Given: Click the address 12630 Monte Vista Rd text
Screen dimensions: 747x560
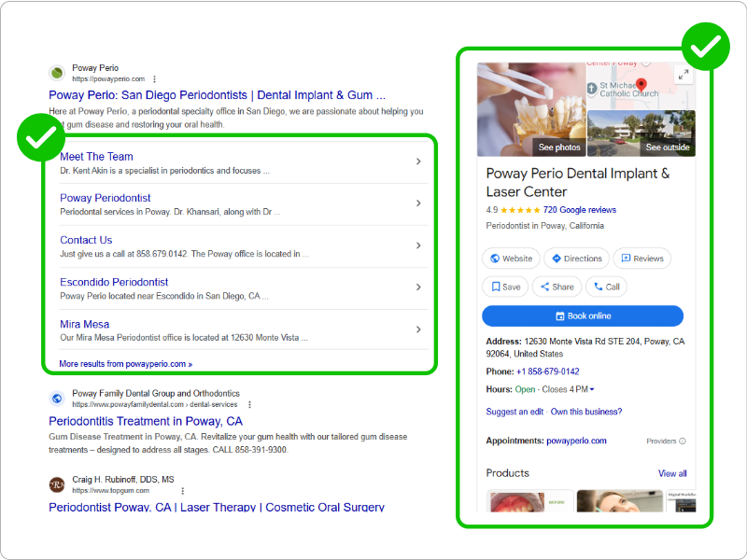Looking at the screenshot, I should [585, 347].
